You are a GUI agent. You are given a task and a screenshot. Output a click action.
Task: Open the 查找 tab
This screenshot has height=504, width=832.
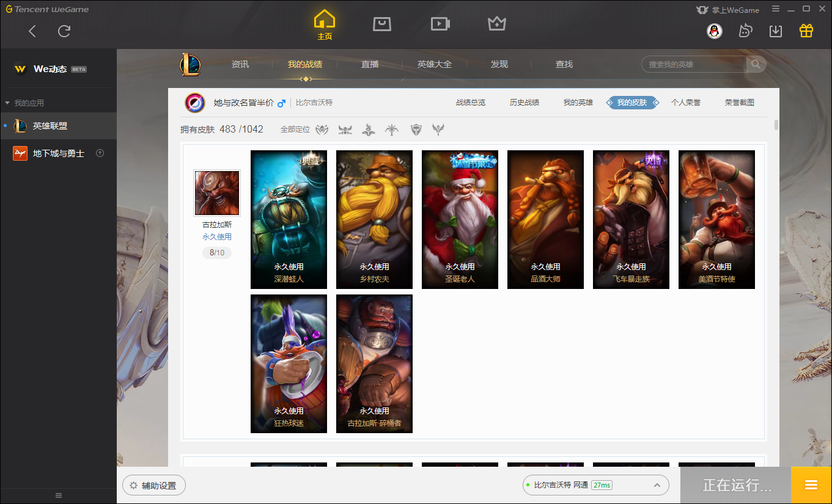tap(564, 64)
